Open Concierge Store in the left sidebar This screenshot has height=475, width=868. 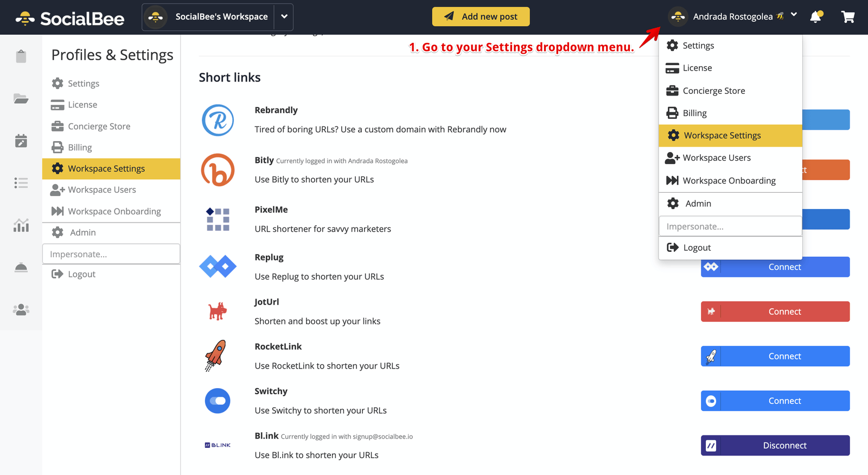coord(111,126)
